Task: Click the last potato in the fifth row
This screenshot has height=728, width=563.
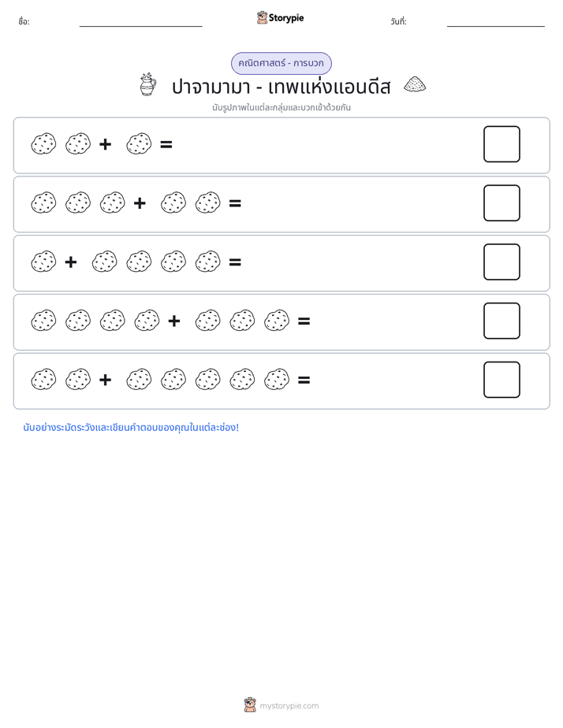Action: 277,379
